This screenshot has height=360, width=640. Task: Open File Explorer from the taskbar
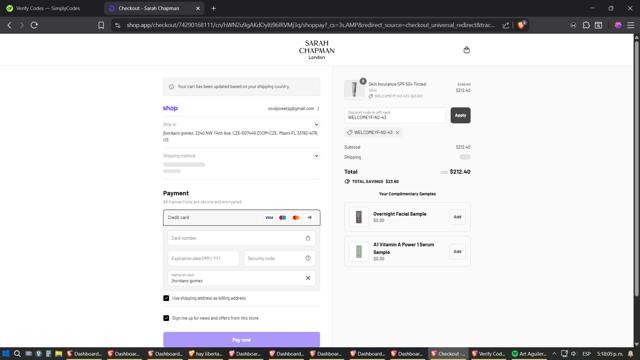[x=58, y=353]
